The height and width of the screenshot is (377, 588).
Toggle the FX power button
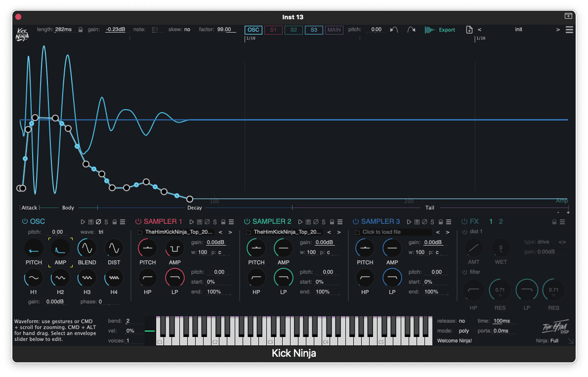coord(464,221)
